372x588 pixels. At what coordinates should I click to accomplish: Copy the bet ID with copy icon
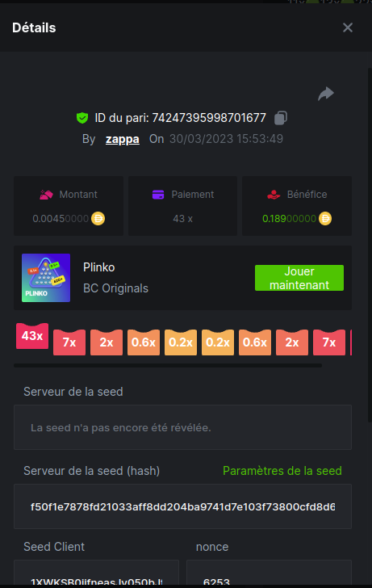click(x=281, y=118)
